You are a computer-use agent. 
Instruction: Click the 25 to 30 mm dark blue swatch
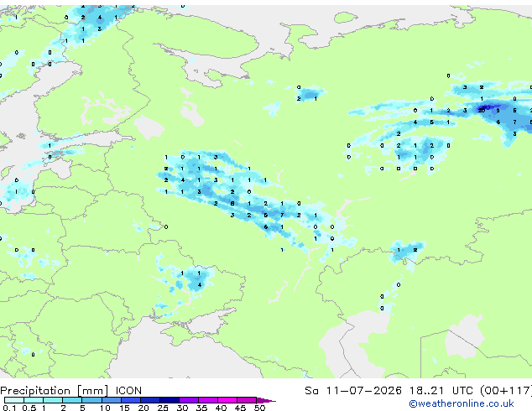[170, 400]
